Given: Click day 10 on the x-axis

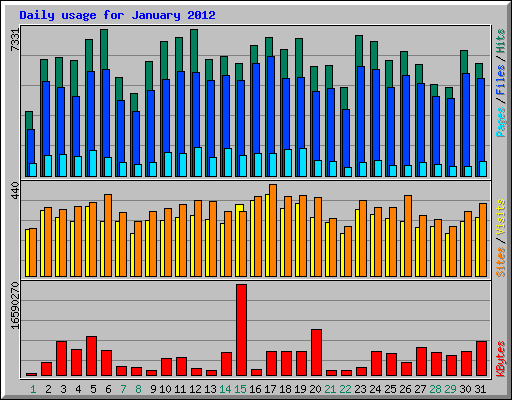Looking at the screenshot, I should click(165, 389).
